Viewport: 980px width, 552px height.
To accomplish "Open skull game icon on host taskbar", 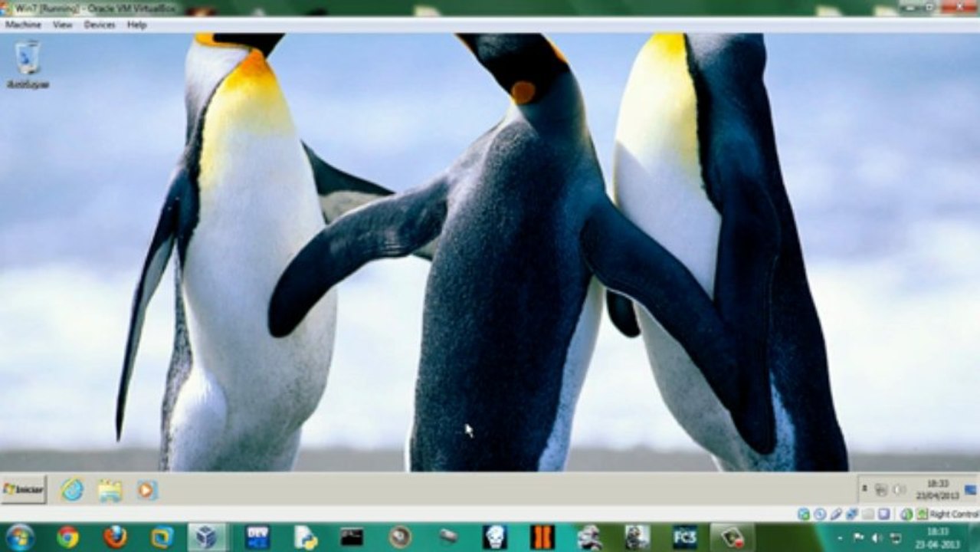I will tap(495, 537).
